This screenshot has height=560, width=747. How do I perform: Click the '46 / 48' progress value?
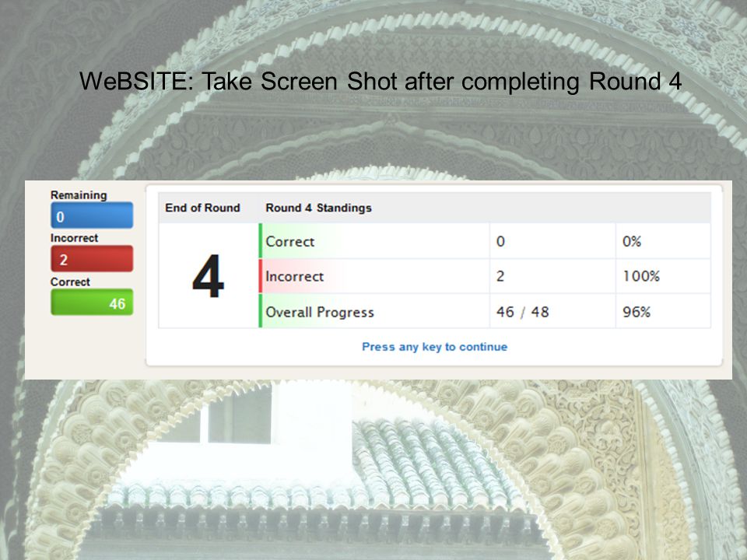pos(523,312)
